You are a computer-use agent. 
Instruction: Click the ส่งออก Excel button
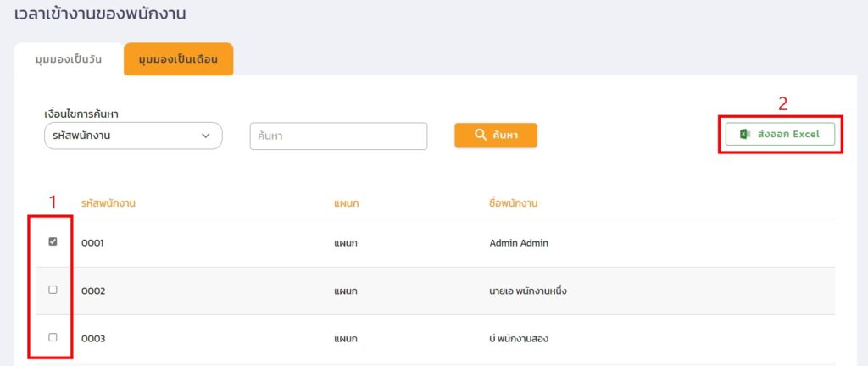[x=780, y=135]
